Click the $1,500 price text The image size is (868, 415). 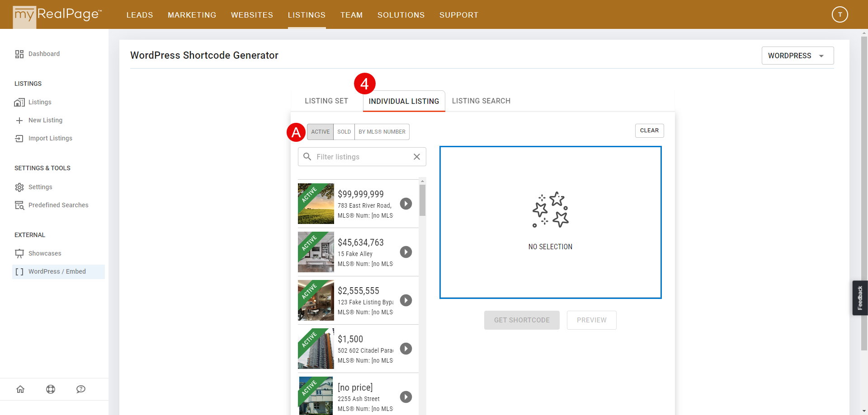(x=350, y=339)
